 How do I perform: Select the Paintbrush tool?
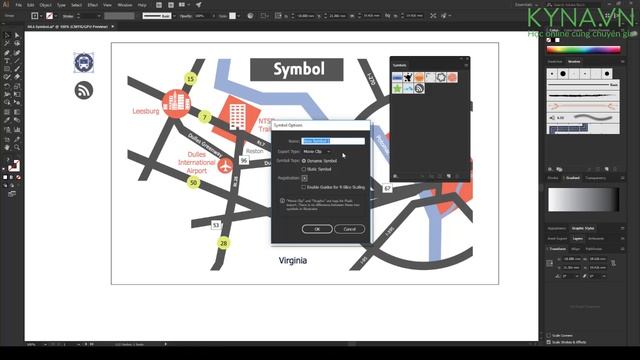[x=17, y=69]
